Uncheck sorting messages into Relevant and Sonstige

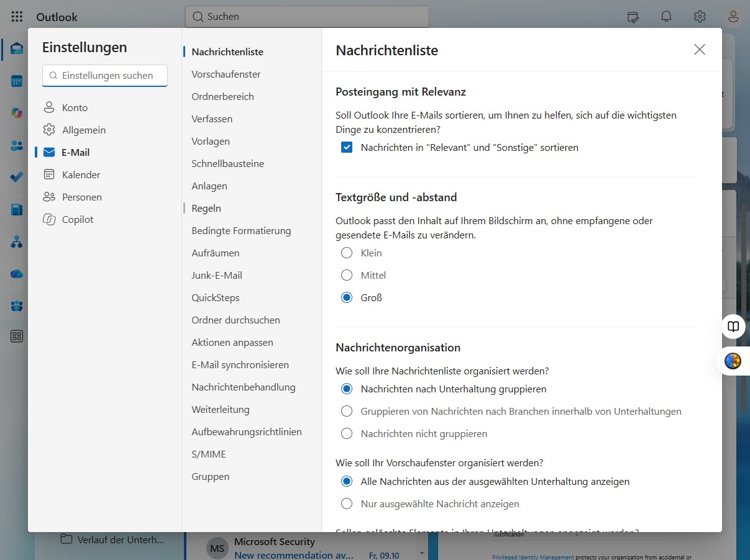(347, 148)
